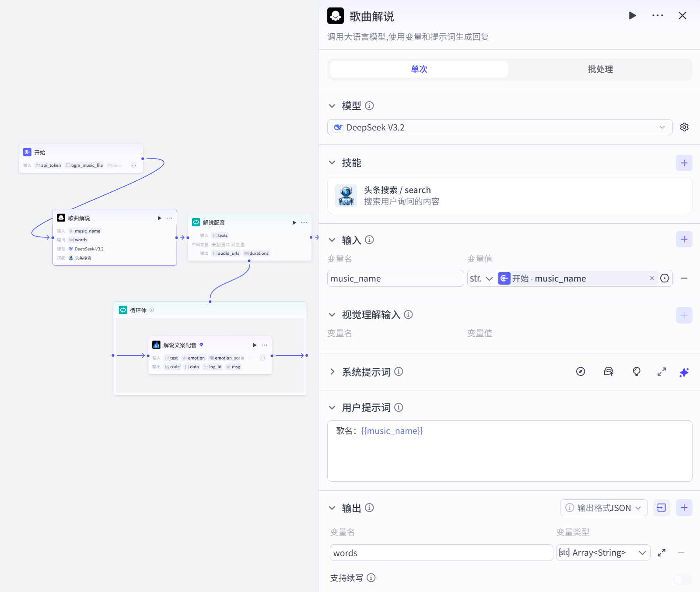Expand the words output row editor
The image size is (700, 592).
pos(661,553)
